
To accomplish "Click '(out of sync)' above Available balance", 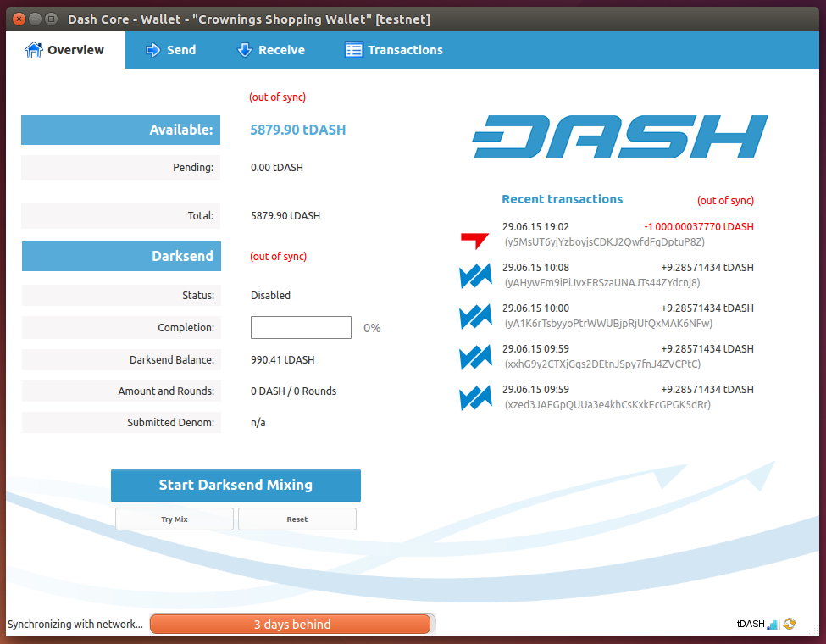I will point(278,97).
